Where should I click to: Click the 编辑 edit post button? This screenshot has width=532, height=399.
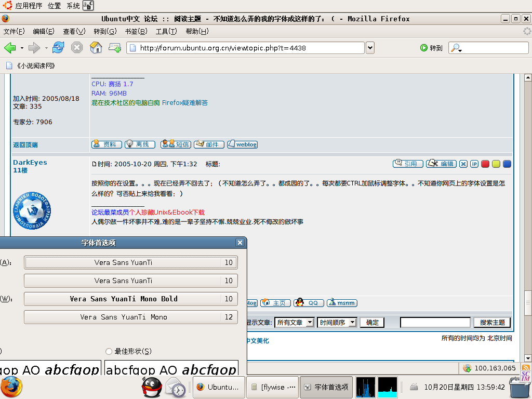[x=441, y=164]
